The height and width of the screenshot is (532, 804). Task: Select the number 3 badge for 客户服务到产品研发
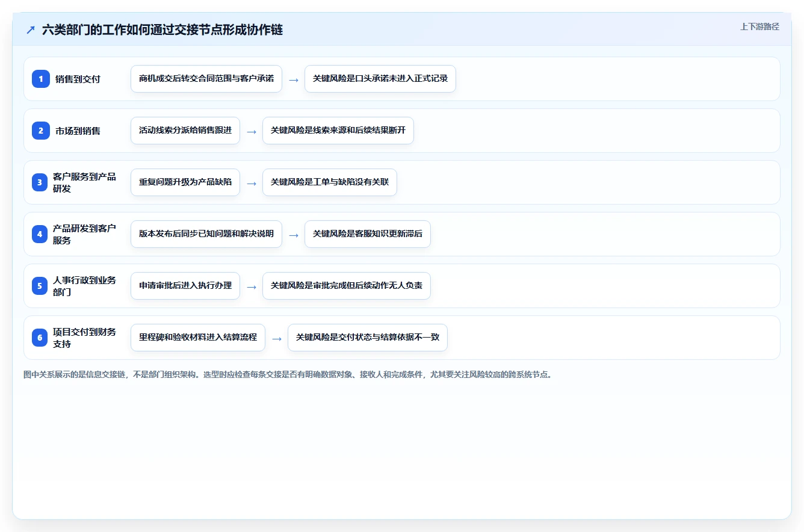[x=40, y=182]
